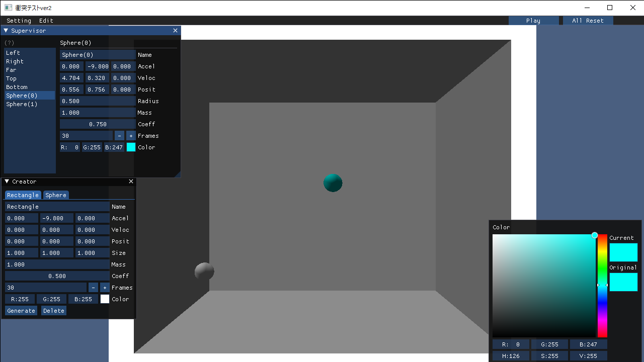Viewport: 644px width, 362px height.
Task: Increase Frames in Supervisor with plus
Action: pyautogui.click(x=131, y=136)
